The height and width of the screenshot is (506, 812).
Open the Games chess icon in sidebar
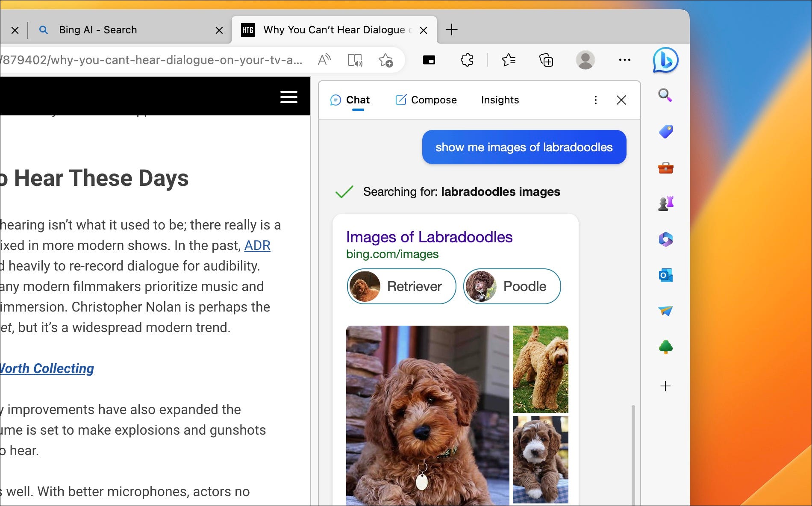[665, 203]
